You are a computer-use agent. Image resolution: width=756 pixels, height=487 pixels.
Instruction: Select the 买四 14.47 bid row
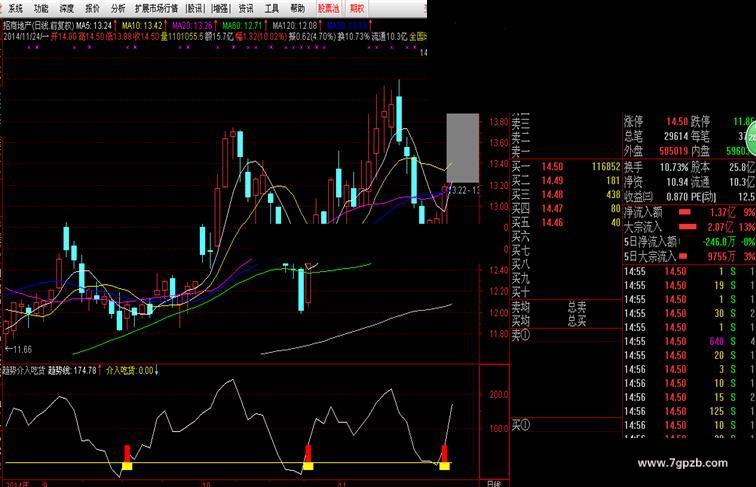566,208
